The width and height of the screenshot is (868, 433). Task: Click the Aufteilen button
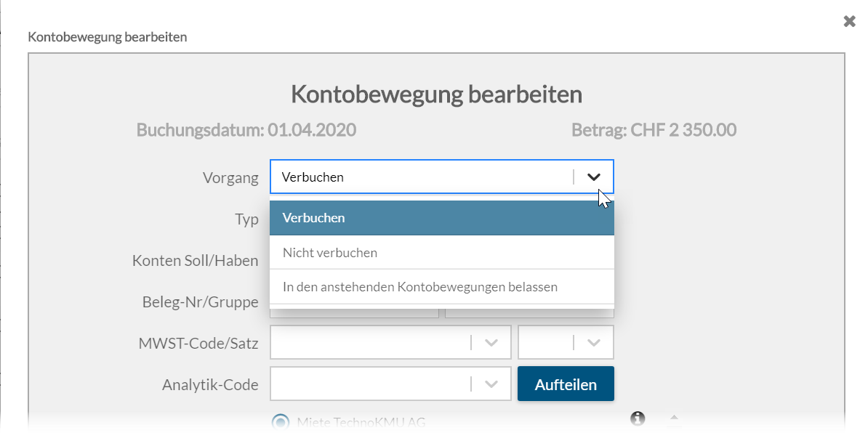pos(566,384)
